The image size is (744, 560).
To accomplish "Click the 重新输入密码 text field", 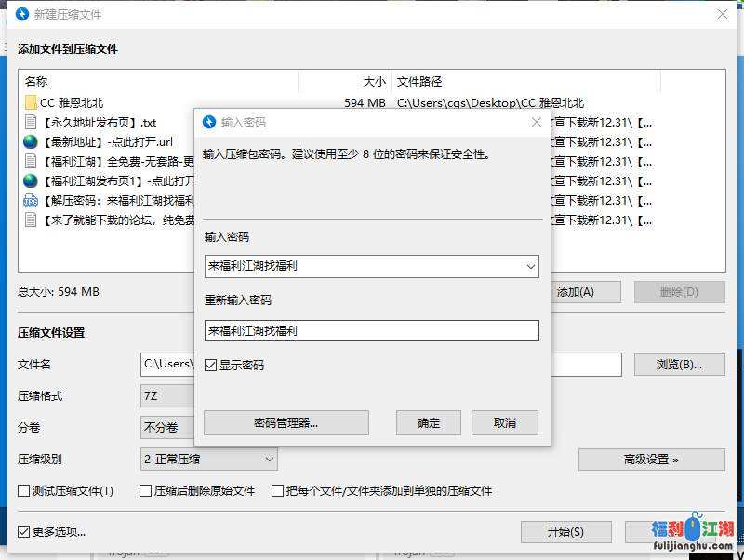I will pos(371,330).
